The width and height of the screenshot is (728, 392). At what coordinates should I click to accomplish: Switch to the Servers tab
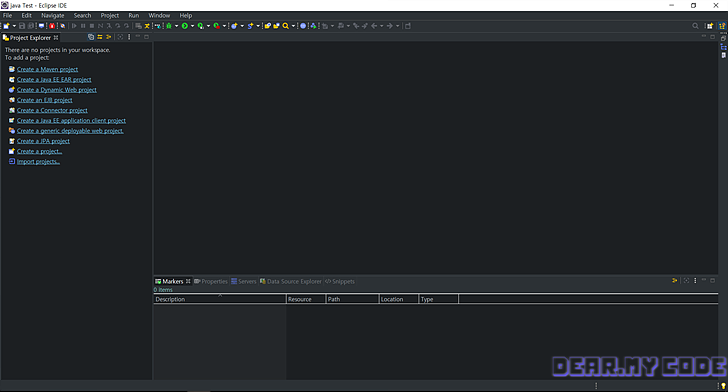tap(244, 281)
